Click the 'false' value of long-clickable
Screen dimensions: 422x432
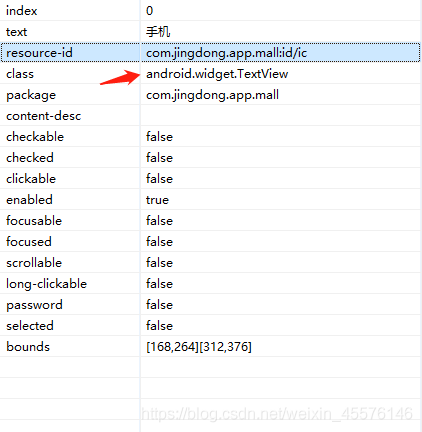click(x=159, y=284)
